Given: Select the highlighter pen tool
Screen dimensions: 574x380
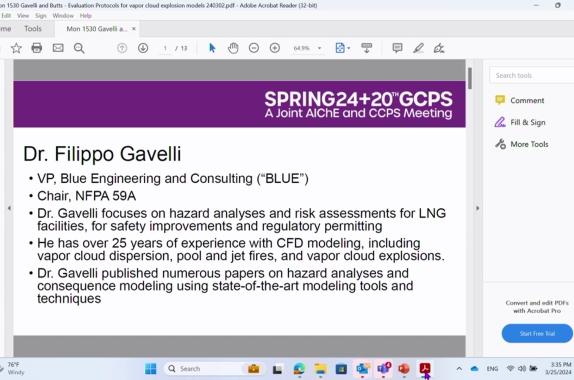Looking at the screenshot, I should [x=418, y=48].
